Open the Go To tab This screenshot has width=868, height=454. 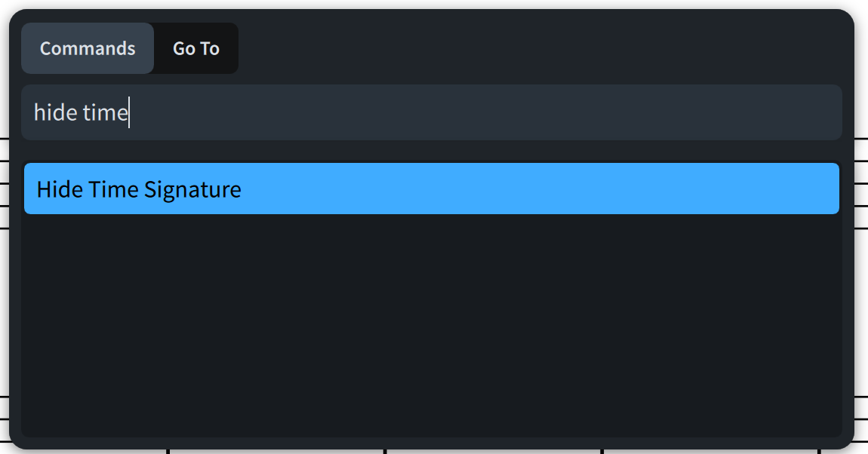tap(196, 48)
